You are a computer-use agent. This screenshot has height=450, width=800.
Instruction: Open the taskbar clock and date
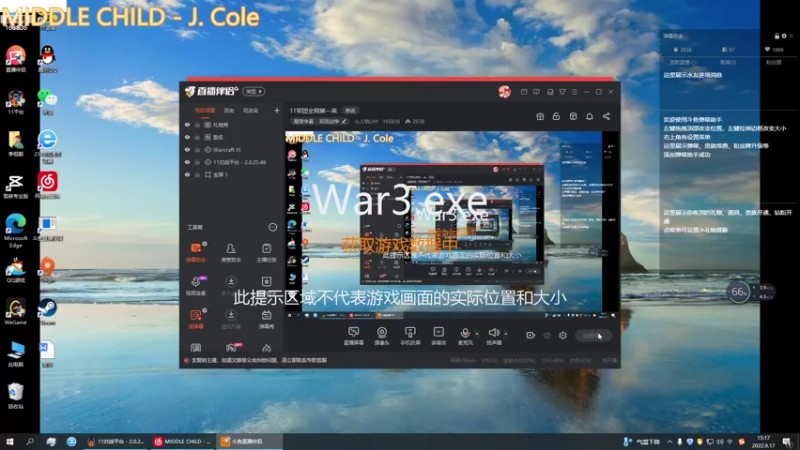pyautogui.click(x=764, y=442)
